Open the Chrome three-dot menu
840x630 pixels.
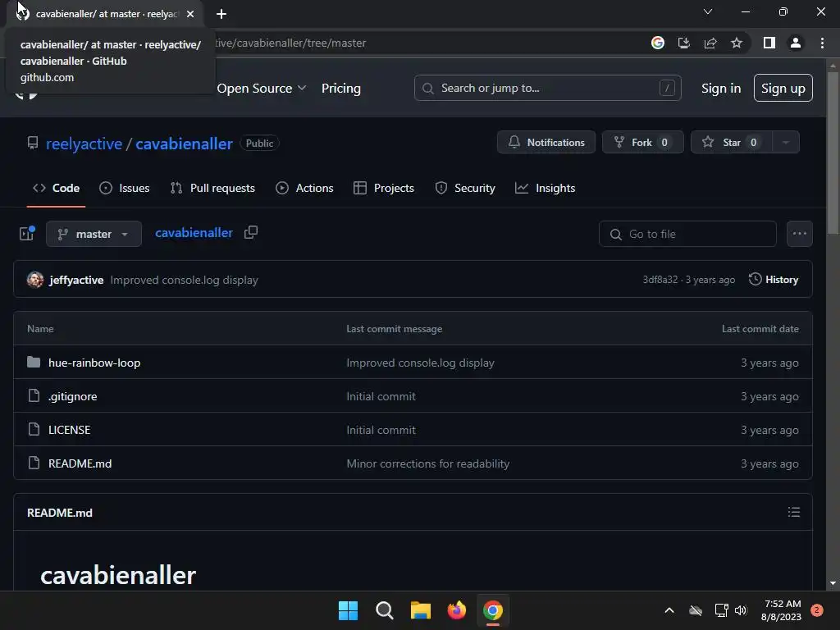tap(822, 43)
